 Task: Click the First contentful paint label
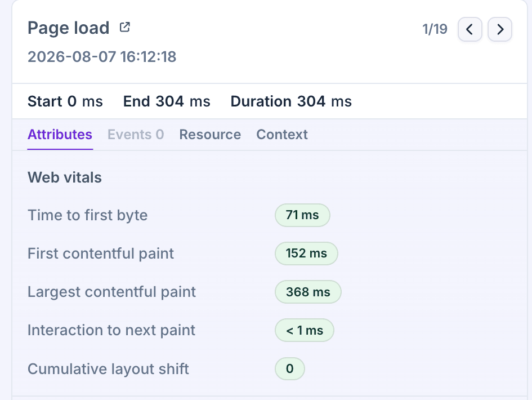point(101,254)
